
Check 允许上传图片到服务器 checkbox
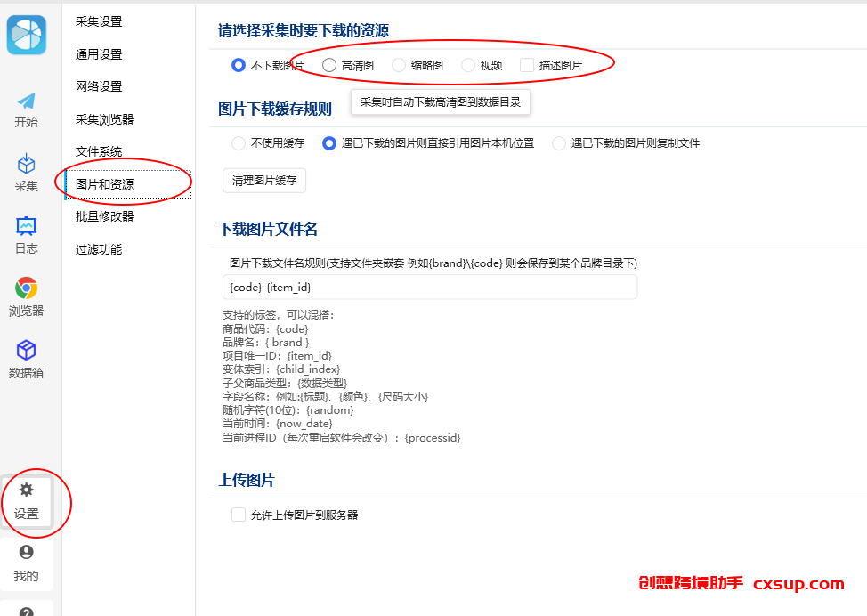coord(239,515)
